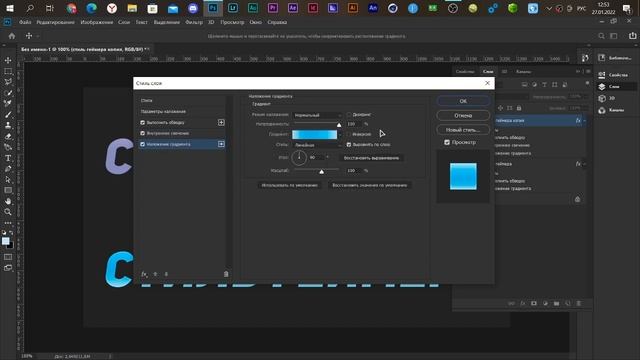Image resolution: width=640 pixels, height=360 pixels.
Task: Select the Rectangle shape tool
Action: click(8, 190)
